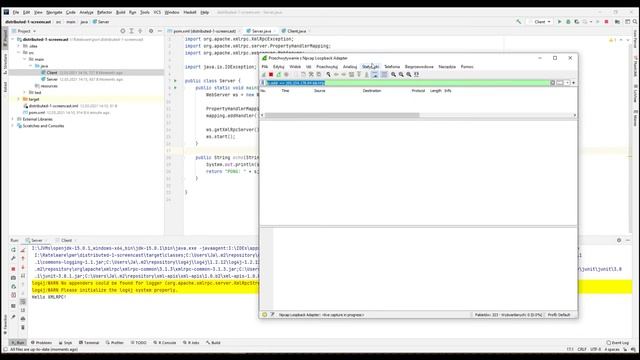This screenshot has width=640, height=360.
Task: Stop the Server process in Run panel
Action: 13,269
